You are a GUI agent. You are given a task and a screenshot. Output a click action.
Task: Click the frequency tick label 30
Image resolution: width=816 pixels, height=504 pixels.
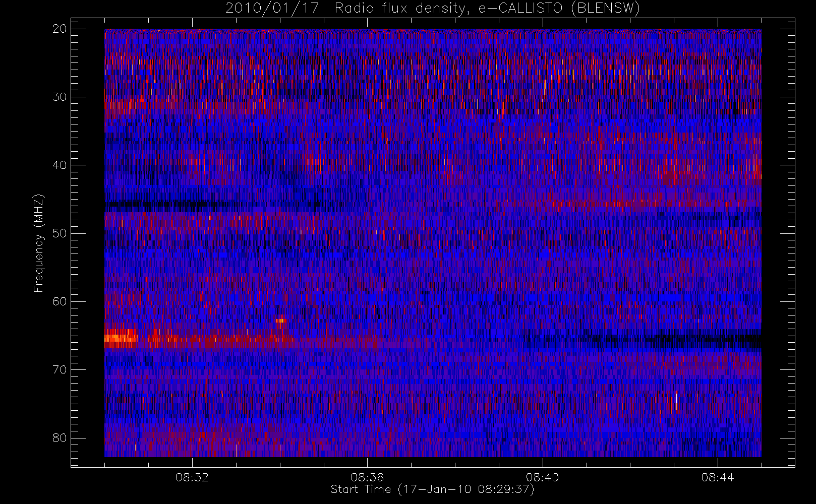[60, 97]
